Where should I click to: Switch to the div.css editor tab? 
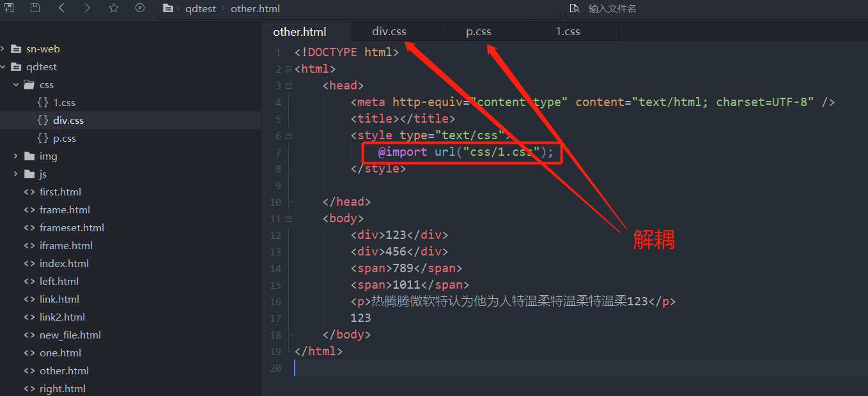click(389, 31)
